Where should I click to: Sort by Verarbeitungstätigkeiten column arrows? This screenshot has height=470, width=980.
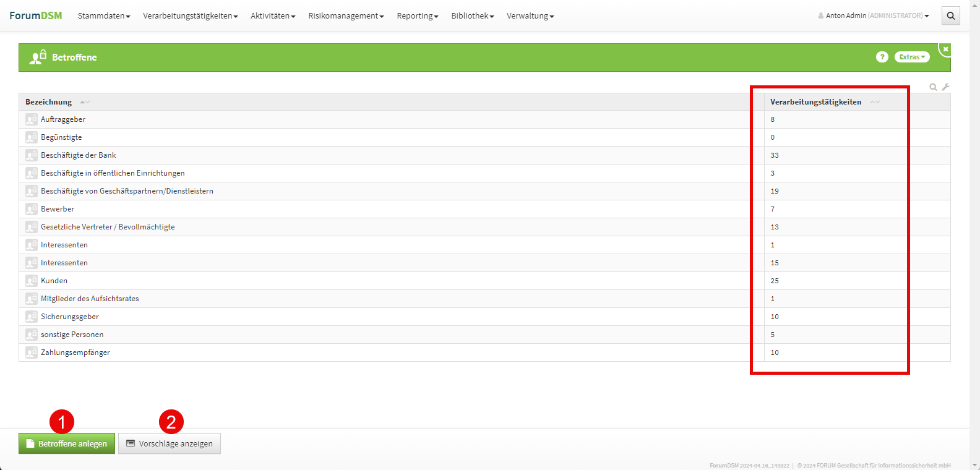point(875,102)
